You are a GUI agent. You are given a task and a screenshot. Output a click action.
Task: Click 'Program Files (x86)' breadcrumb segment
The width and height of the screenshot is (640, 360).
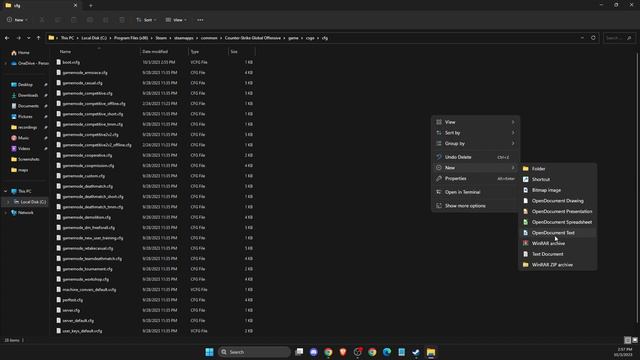click(131, 38)
